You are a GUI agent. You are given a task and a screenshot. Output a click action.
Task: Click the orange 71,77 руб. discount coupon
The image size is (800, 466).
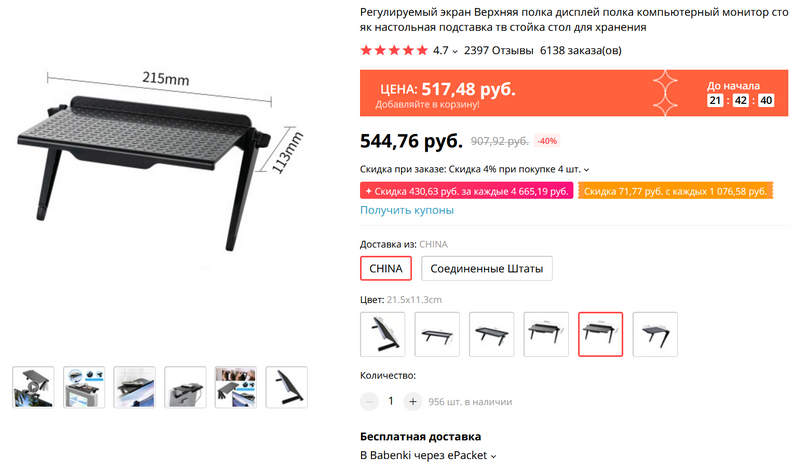pyautogui.click(x=676, y=191)
